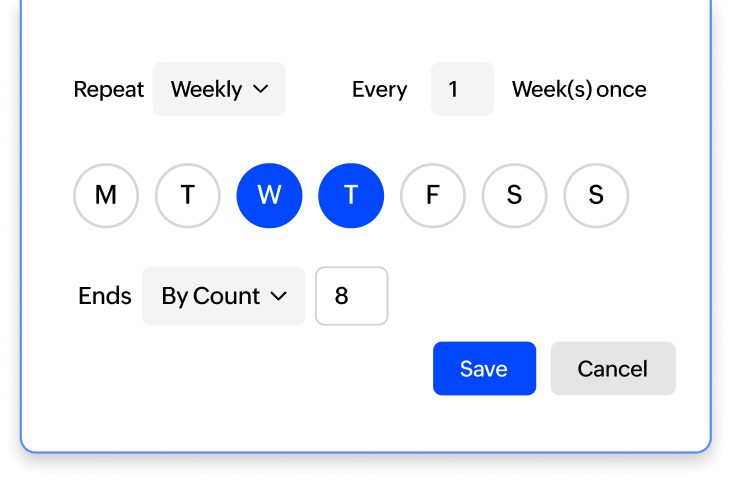Toggle the Monday (M) day circle
The height and width of the screenshot is (480, 730).
(x=105, y=195)
